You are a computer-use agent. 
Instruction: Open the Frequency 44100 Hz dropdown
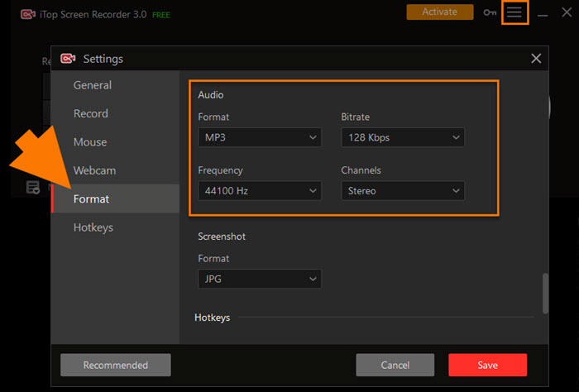coord(260,191)
